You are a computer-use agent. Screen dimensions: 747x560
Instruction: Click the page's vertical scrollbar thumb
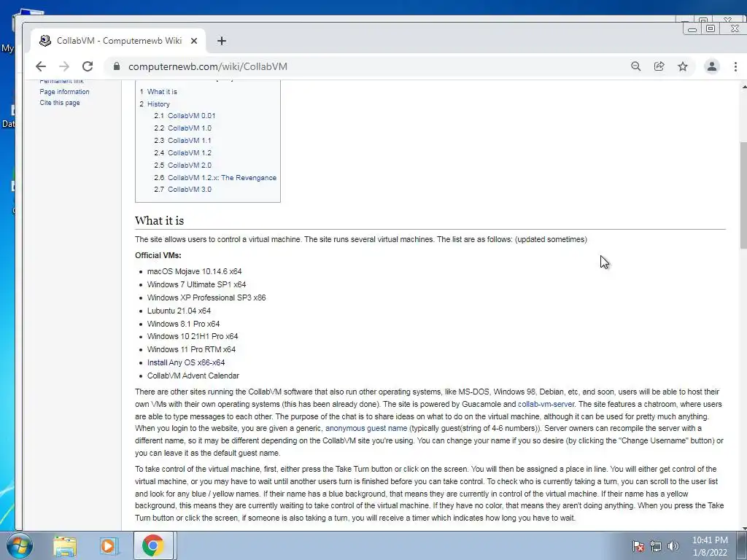click(x=743, y=195)
